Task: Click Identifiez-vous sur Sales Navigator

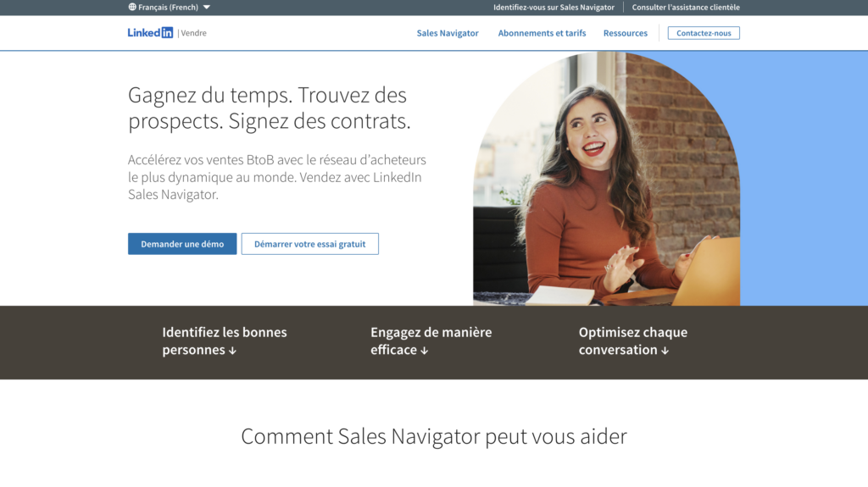Action: 554,7
